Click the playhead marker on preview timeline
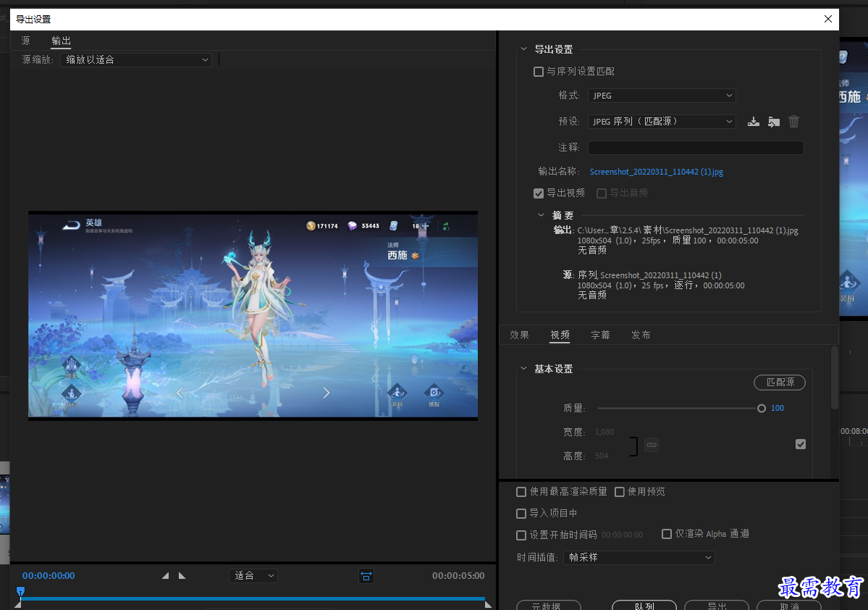This screenshot has width=868, height=610. pos(20,592)
